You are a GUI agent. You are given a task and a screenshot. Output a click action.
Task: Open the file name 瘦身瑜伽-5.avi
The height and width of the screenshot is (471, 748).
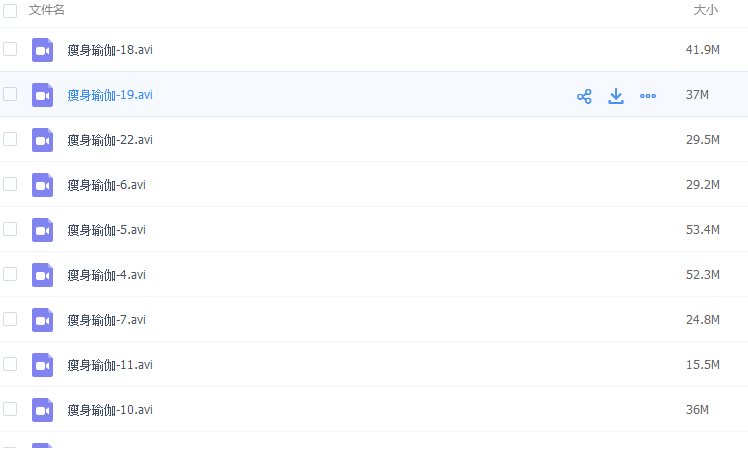106,230
